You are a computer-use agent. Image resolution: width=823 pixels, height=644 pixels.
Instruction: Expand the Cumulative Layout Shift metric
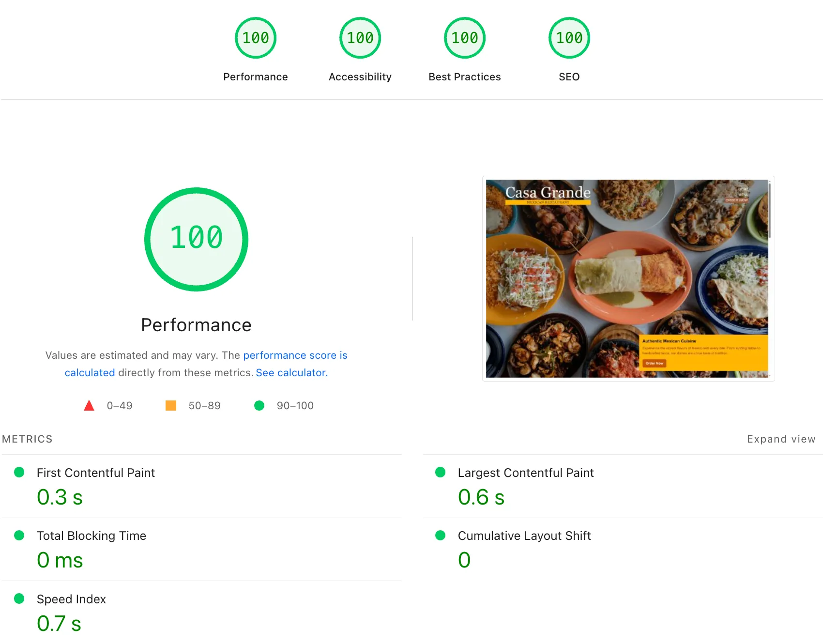(x=623, y=550)
